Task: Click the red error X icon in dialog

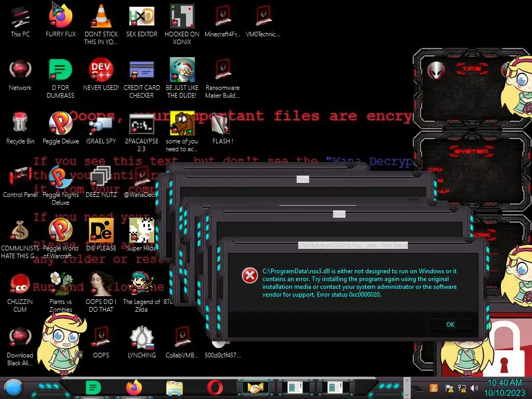Action: [x=250, y=275]
